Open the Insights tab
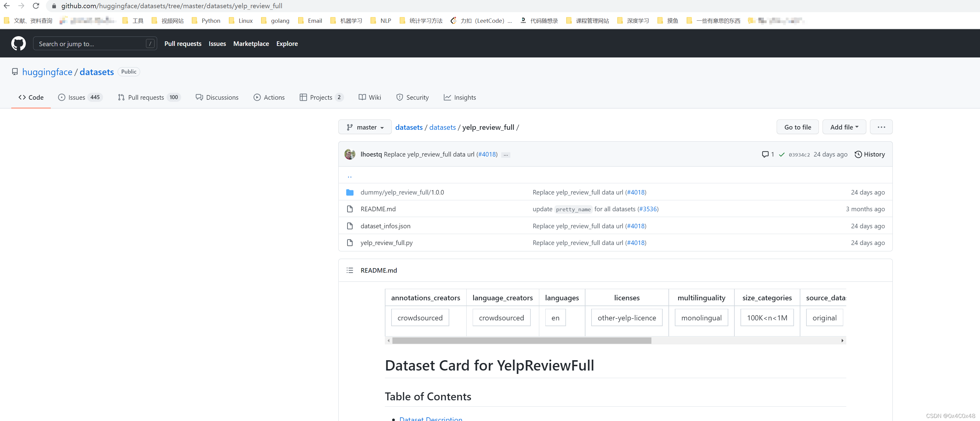The image size is (980, 421). click(x=460, y=97)
